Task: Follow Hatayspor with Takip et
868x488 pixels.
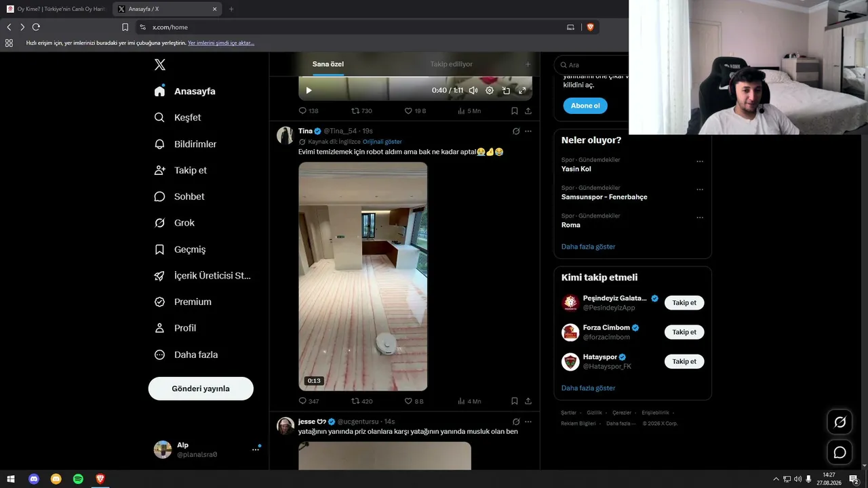Action: (x=684, y=361)
